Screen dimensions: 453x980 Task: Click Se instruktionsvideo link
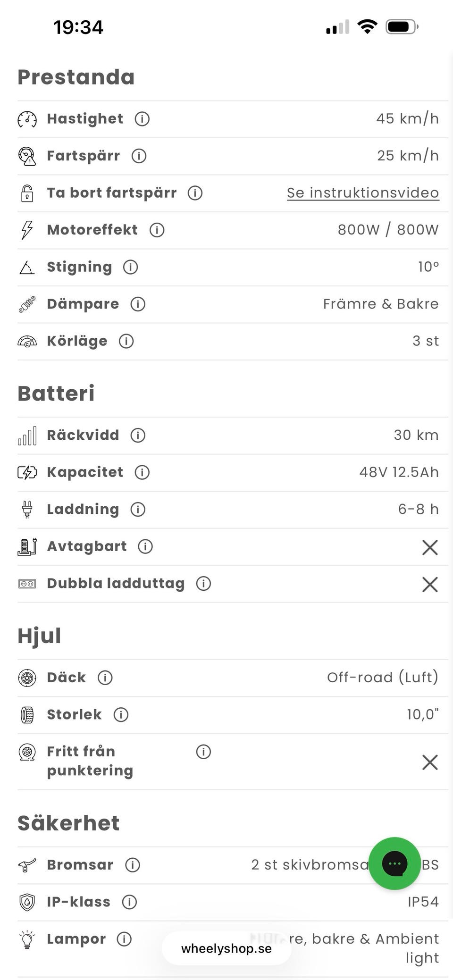[x=363, y=193]
